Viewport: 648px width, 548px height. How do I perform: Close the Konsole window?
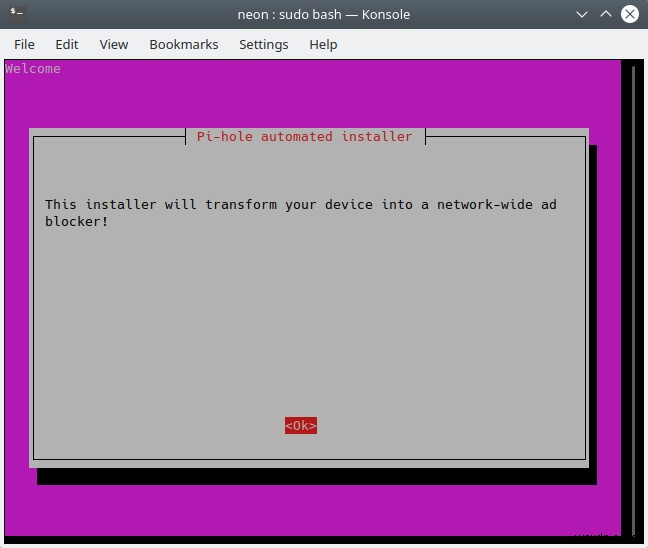(630, 14)
